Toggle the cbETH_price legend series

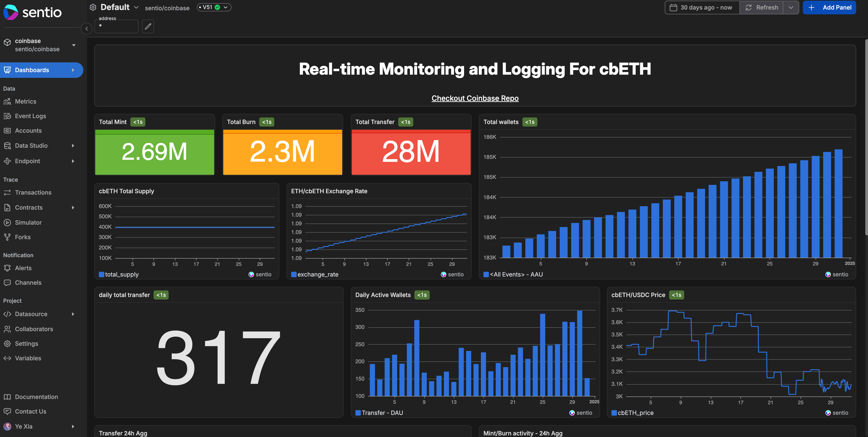(x=632, y=413)
